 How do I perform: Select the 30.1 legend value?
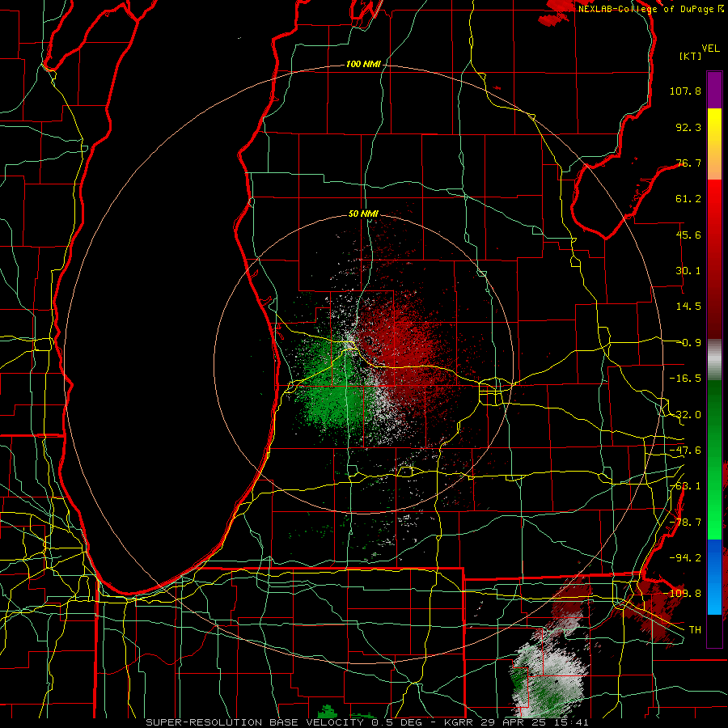coord(688,271)
